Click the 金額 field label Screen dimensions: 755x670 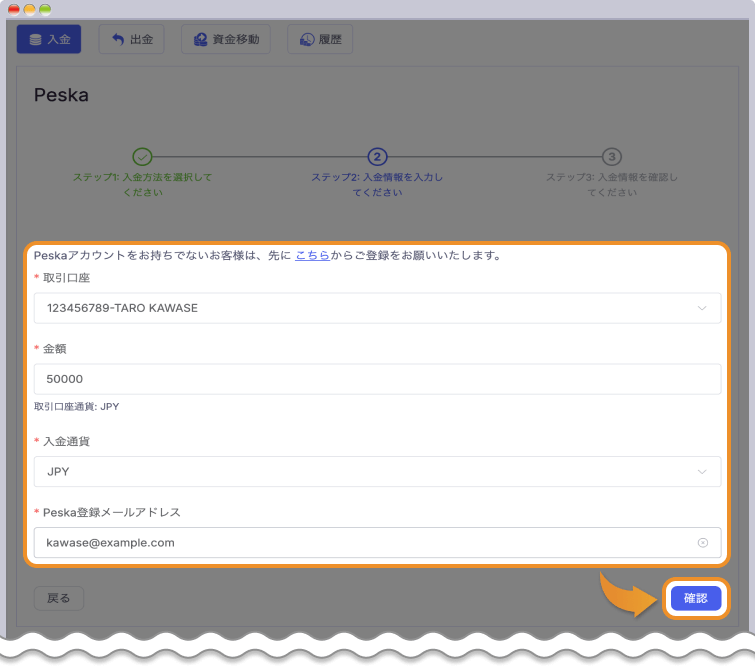click(54, 349)
